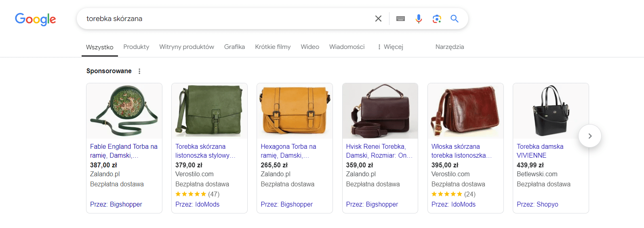The image size is (644, 228).
Task: Open the yellow Hexagona bag image
Action: (295, 111)
